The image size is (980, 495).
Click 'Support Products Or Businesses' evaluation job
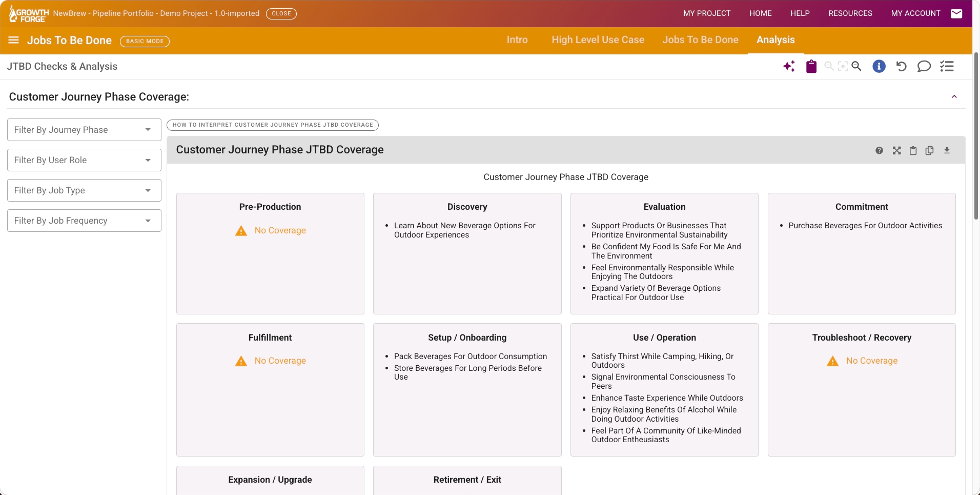tap(659, 230)
